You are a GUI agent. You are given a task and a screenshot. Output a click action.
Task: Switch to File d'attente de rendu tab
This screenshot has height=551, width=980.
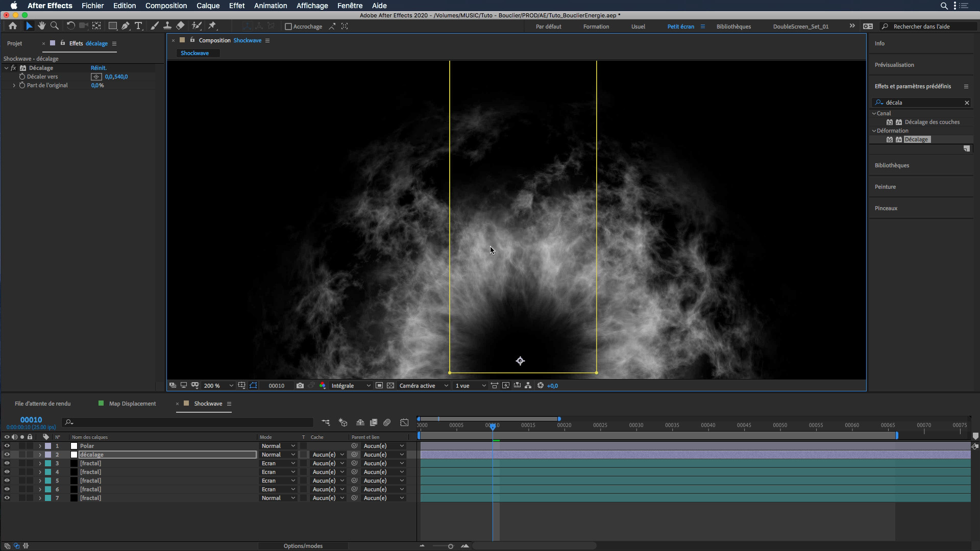click(x=42, y=404)
